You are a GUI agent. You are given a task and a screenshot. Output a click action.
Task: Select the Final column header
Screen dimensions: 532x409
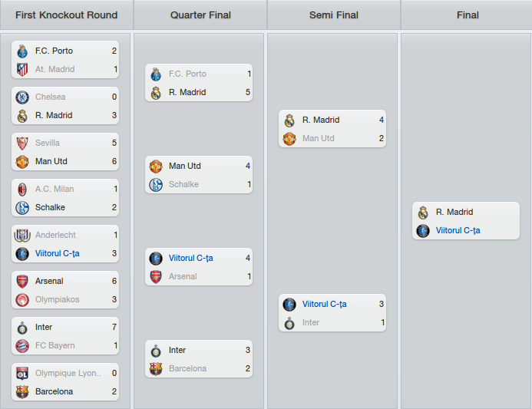pos(468,15)
